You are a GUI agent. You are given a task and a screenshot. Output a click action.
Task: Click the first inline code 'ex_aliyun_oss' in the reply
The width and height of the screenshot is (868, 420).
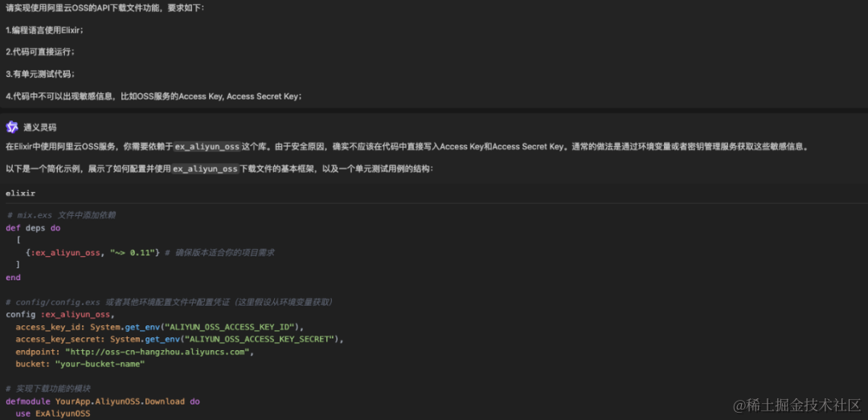pyautogui.click(x=207, y=147)
